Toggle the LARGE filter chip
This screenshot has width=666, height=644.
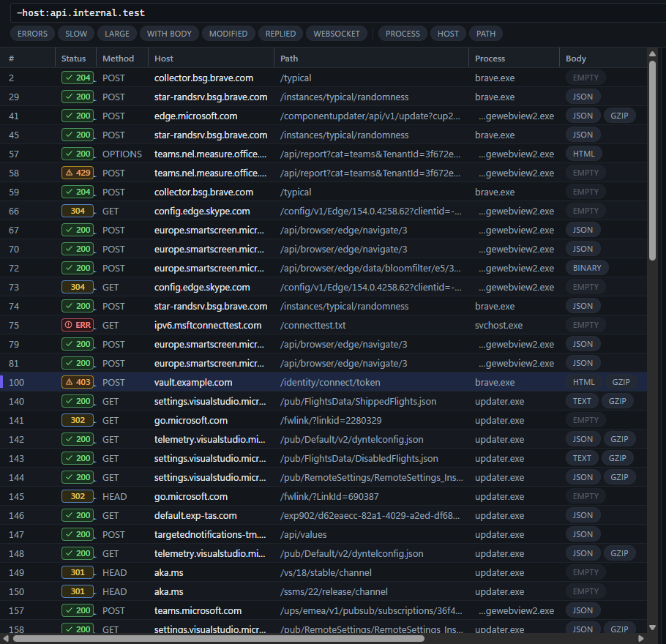click(x=117, y=34)
